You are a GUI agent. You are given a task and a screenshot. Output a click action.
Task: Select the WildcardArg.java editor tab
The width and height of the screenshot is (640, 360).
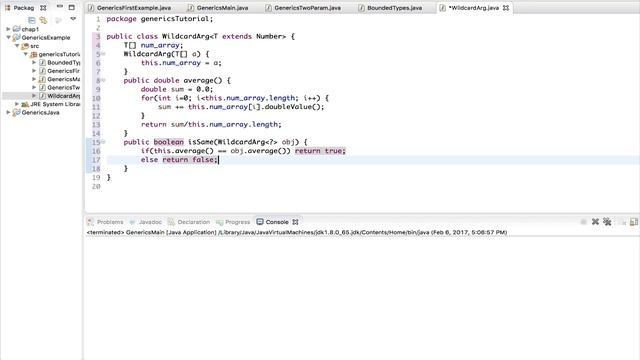pos(473,8)
